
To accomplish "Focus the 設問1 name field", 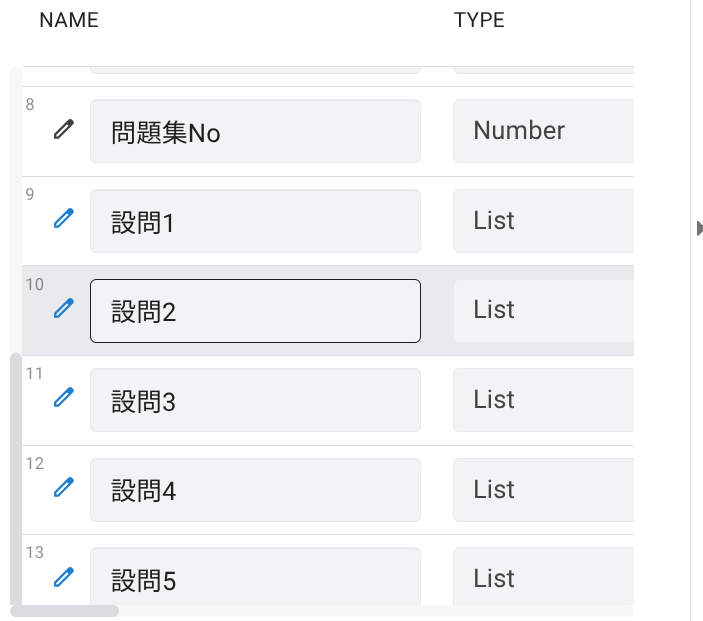I will 255,221.
